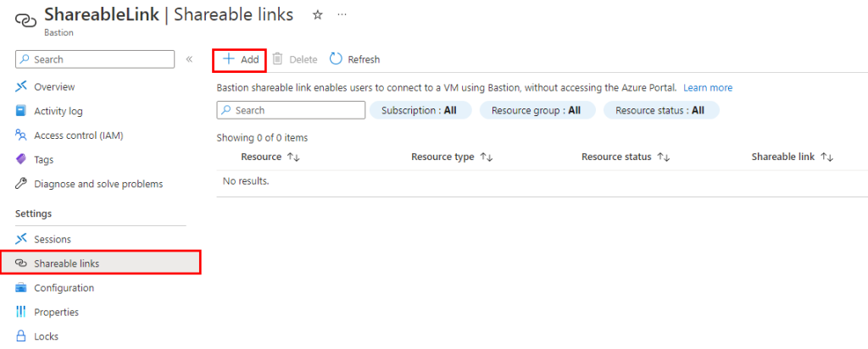Collapse the sidebar with the double chevron

(189, 59)
